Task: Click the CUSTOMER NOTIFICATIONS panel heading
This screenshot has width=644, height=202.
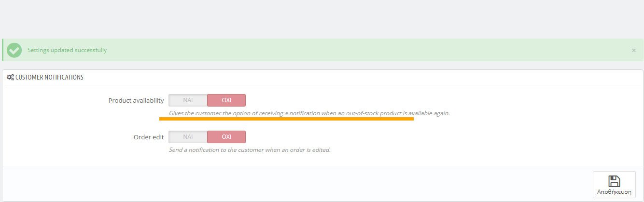Action: [x=49, y=77]
